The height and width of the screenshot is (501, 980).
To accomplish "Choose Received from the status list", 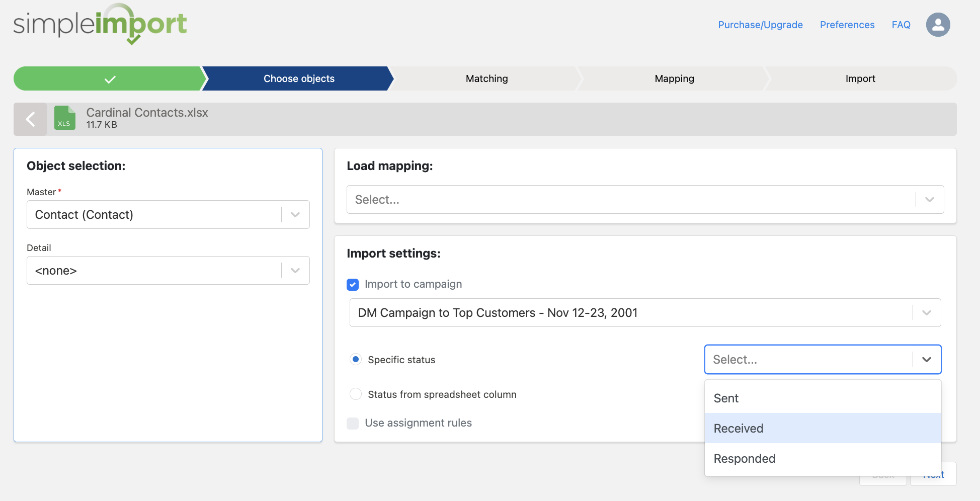I will (x=823, y=429).
